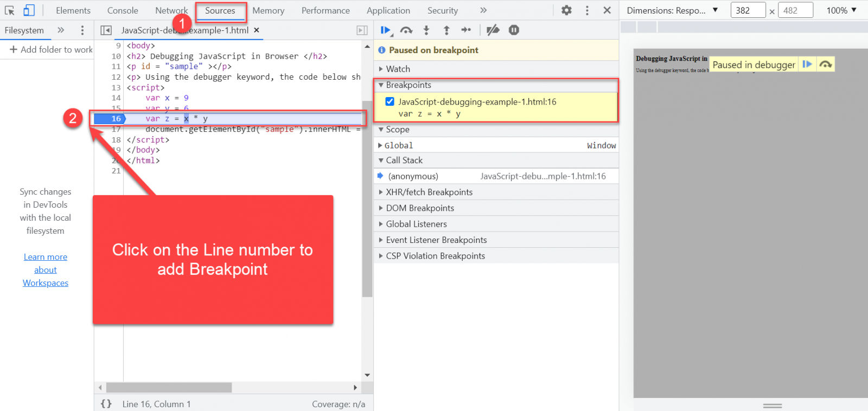Image resolution: width=868 pixels, height=411 pixels.
Task: Step over next function call
Action: pyautogui.click(x=406, y=30)
